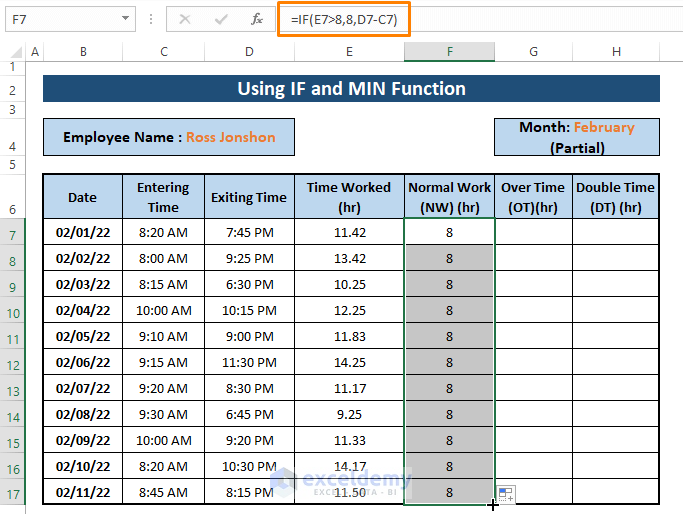Select column C header
Viewport: 683px width, 514px height.
pyautogui.click(x=164, y=52)
